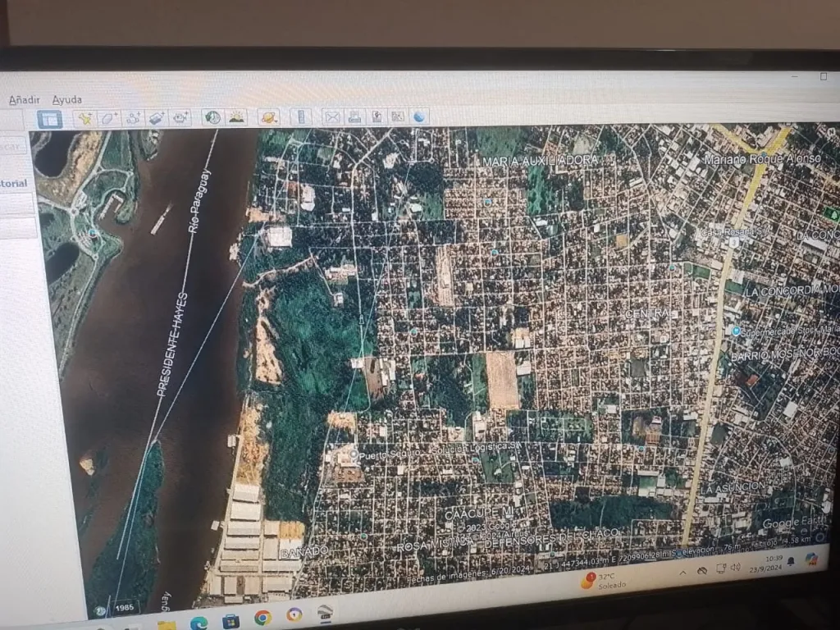Click the ROSA MISTICA neighborhood label

point(435,546)
